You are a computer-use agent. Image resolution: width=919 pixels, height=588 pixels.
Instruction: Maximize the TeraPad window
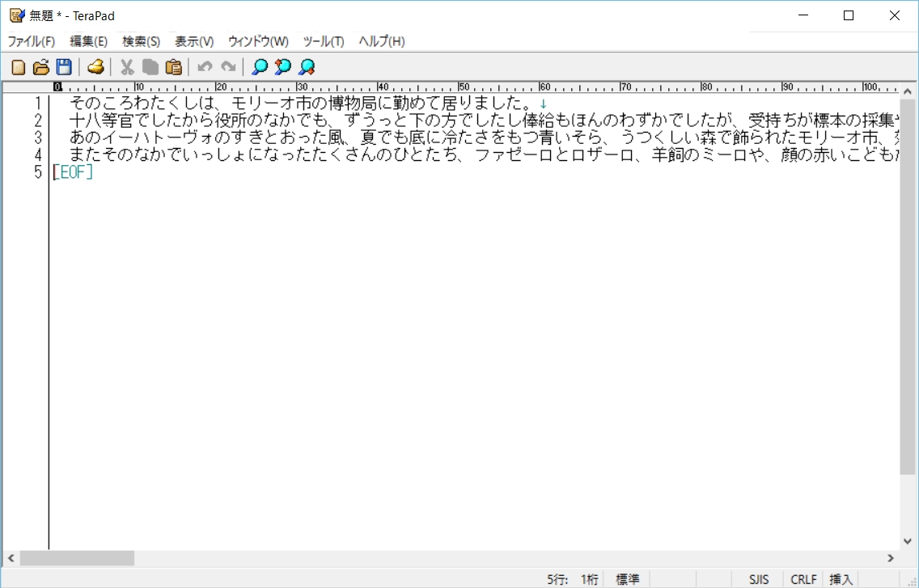point(849,16)
